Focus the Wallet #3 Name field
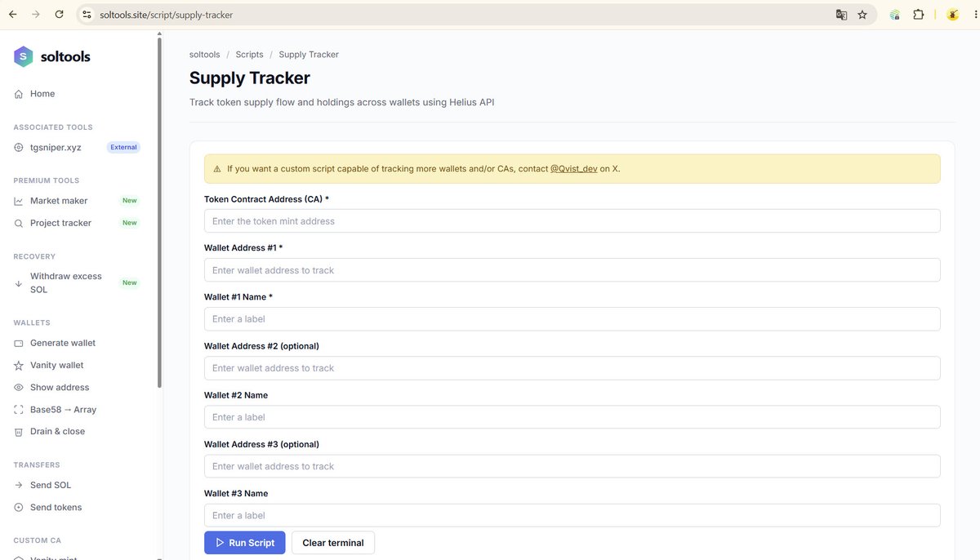Screen dimensions: 980x560 pos(572,515)
